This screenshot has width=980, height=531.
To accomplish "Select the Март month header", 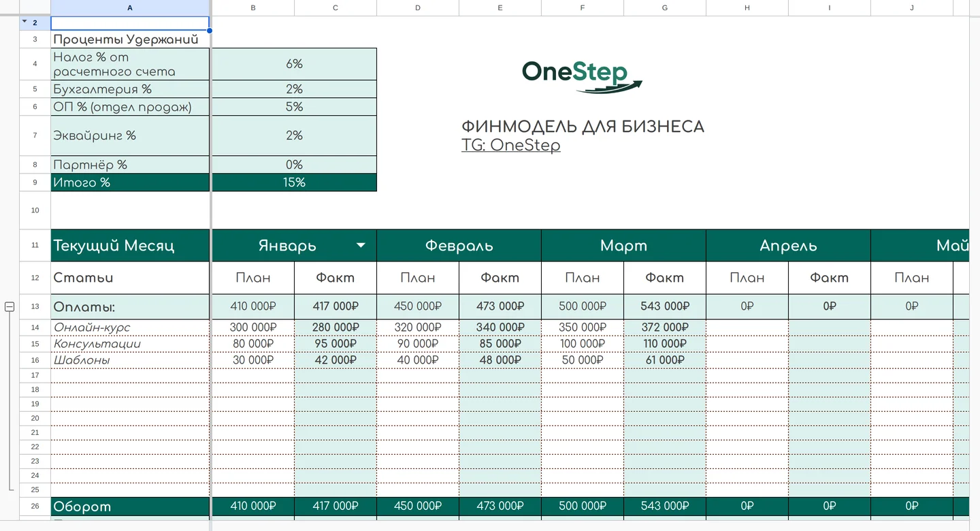I will (x=623, y=246).
